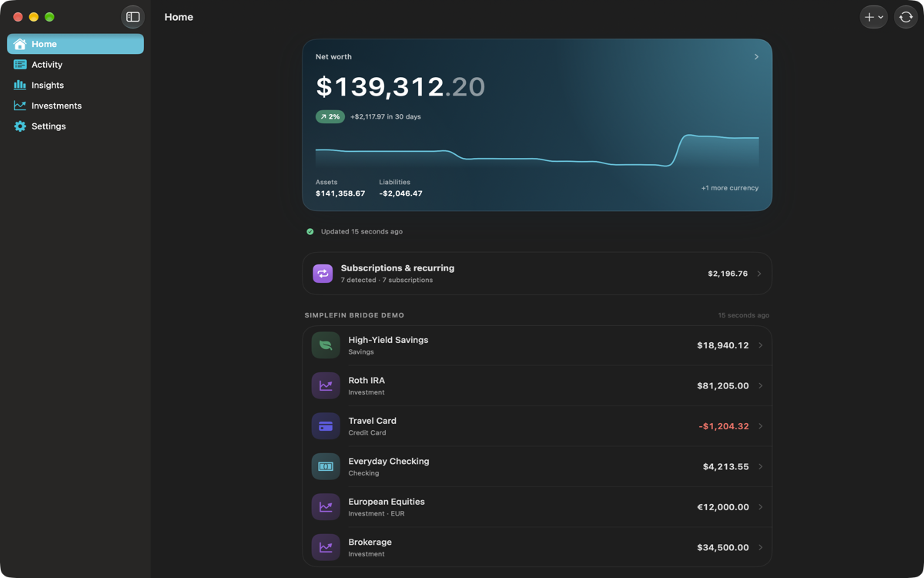
Task: Open Insights in the sidebar
Action: coord(75,85)
